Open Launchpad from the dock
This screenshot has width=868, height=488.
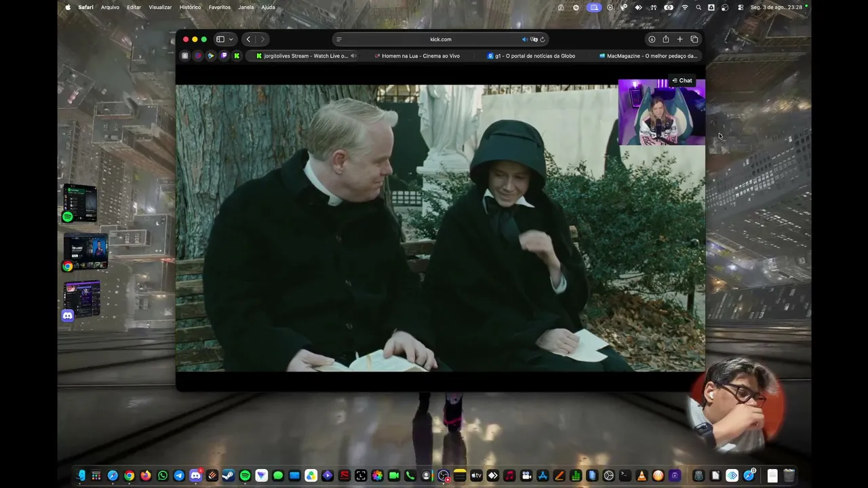[96, 476]
